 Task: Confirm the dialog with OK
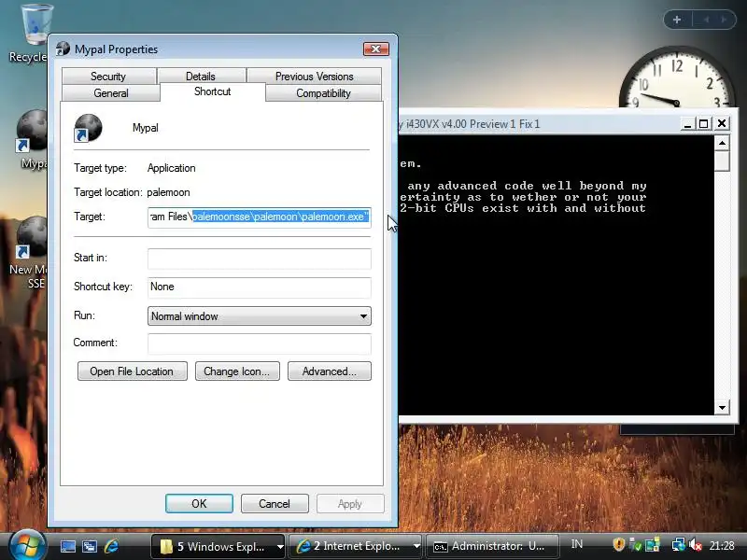point(199,504)
